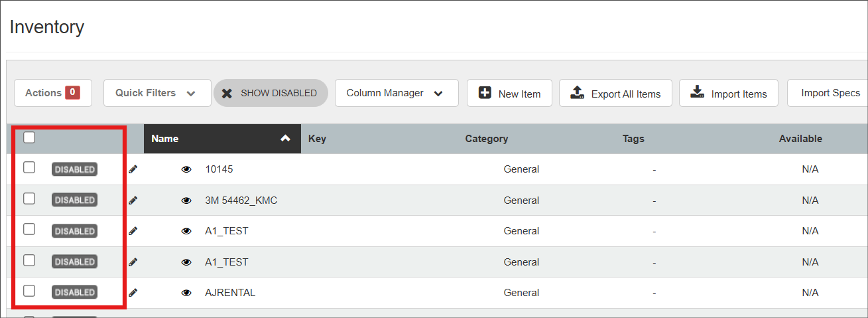
Task: Open the Actions menu button
Action: 52,93
